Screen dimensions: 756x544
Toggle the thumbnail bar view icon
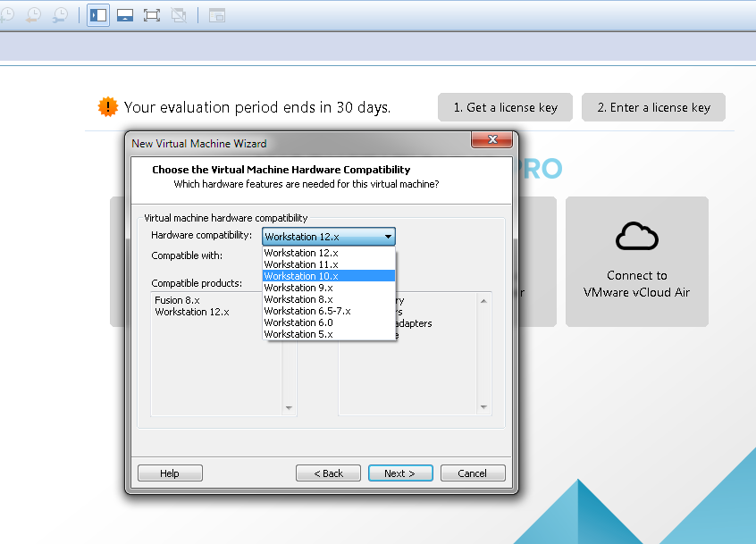tap(125, 15)
